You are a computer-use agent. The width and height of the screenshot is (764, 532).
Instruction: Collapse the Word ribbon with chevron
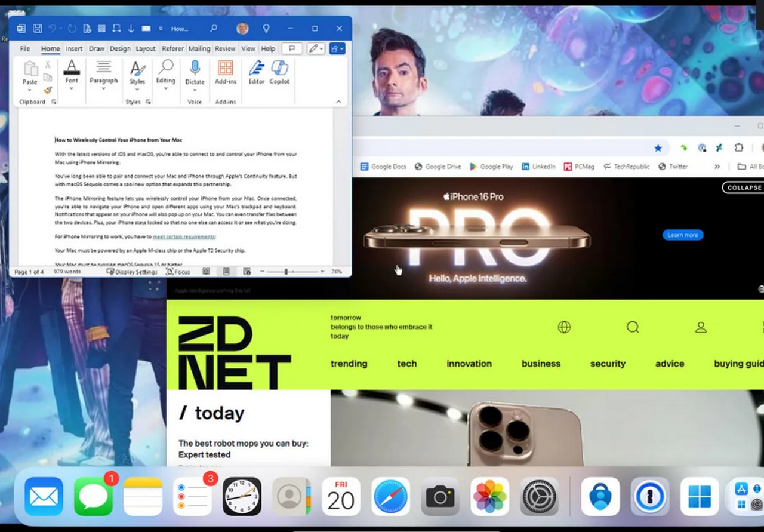tap(338, 102)
